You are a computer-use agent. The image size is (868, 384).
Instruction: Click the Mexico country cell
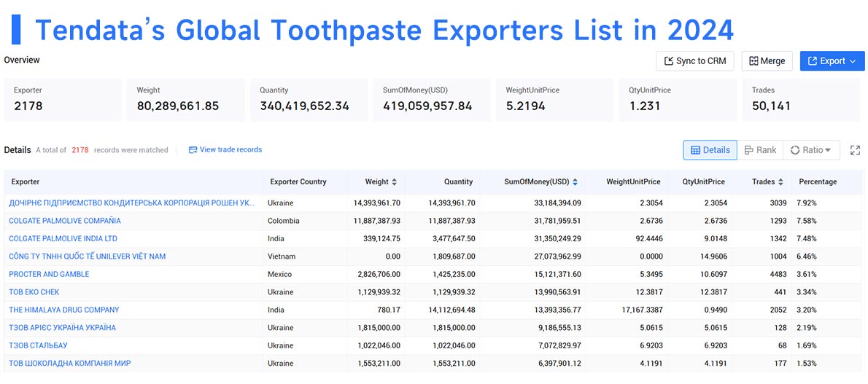pyautogui.click(x=279, y=274)
